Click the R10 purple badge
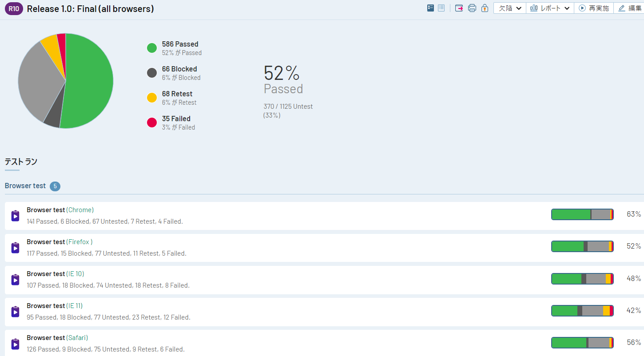644x356 pixels. pyautogui.click(x=14, y=8)
